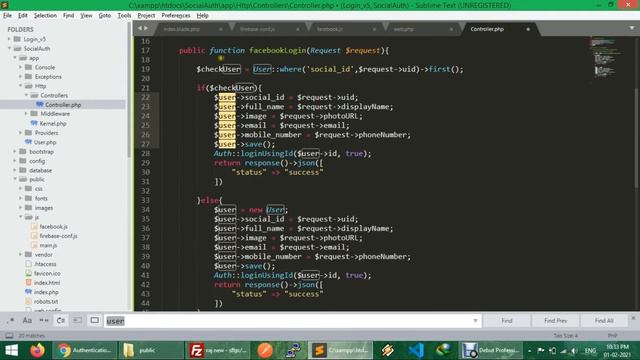The width and height of the screenshot is (640, 360).
Task: Open the Windows Start button
Action: pos(11,350)
